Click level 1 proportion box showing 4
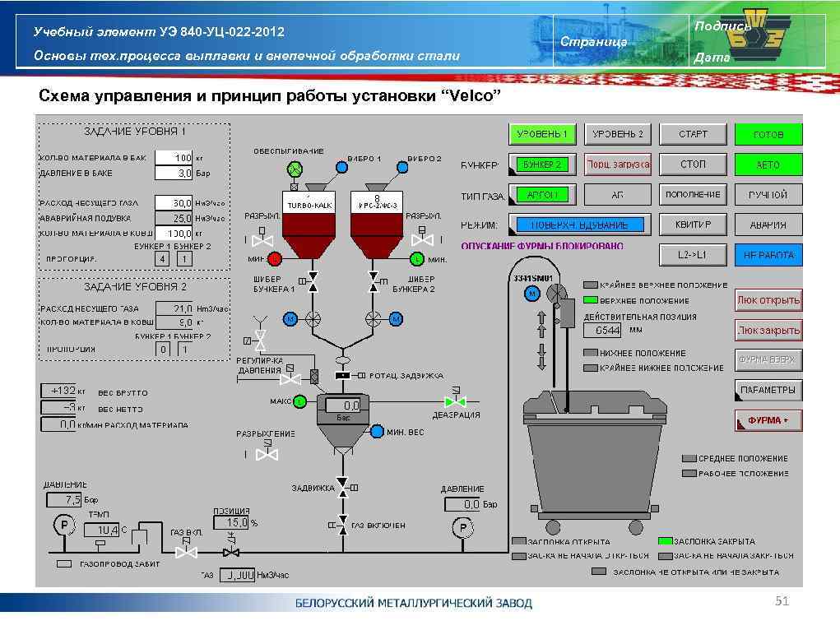This screenshot has height=630, width=840. 162,259
